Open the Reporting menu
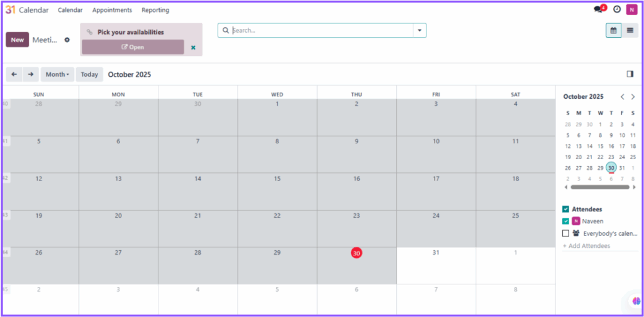This screenshot has width=644, height=317. tap(155, 10)
